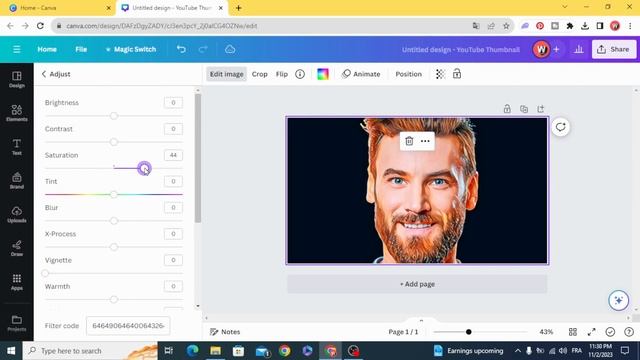Open the Uploads sidebar panel
The image size is (640, 360).
pos(17,215)
